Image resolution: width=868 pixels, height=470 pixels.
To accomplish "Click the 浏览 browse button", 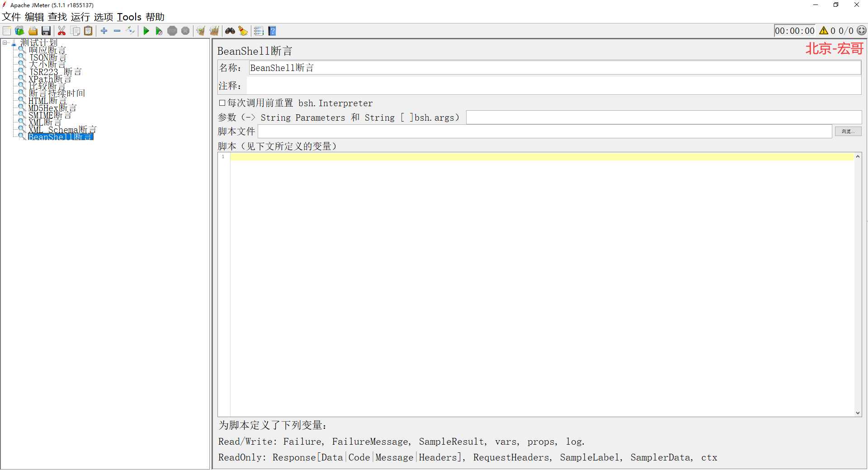I will point(848,132).
